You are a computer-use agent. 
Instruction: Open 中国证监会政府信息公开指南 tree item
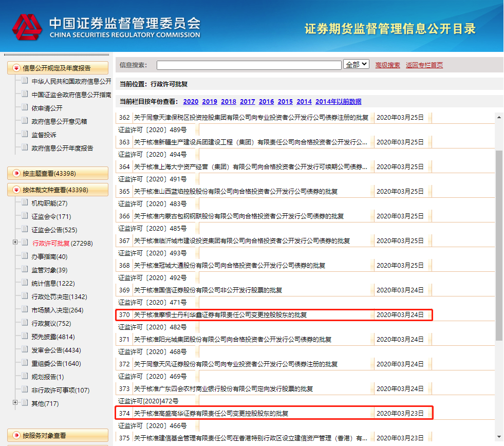71,95
